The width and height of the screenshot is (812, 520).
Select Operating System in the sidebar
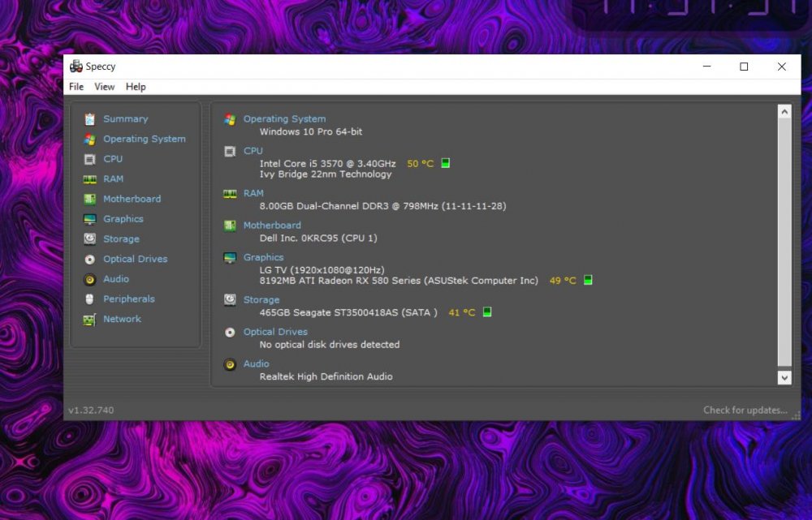pyautogui.click(x=144, y=140)
